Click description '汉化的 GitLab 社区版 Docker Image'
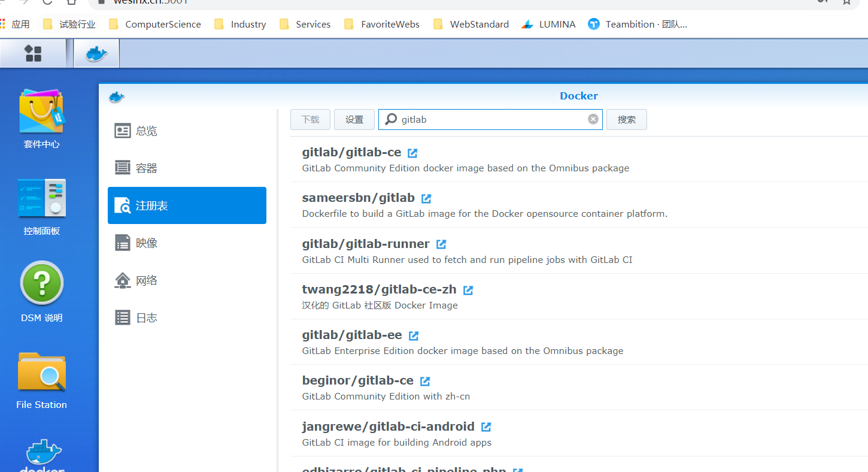This screenshot has height=472, width=868. coord(380,305)
